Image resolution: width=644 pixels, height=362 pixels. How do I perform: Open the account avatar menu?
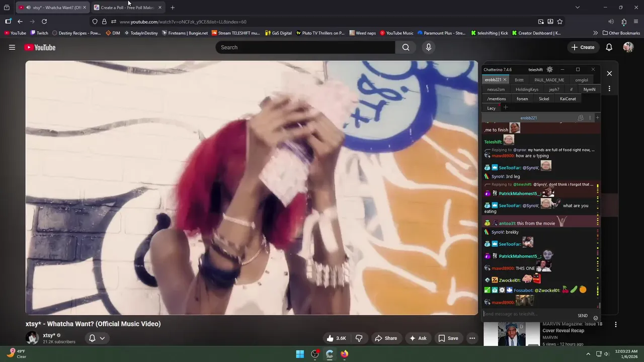(x=628, y=47)
